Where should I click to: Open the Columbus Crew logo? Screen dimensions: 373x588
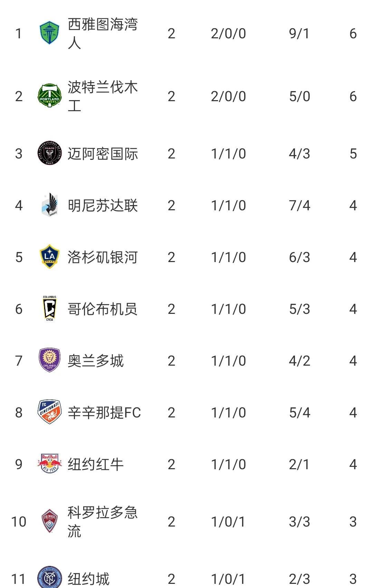(x=49, y=309)
